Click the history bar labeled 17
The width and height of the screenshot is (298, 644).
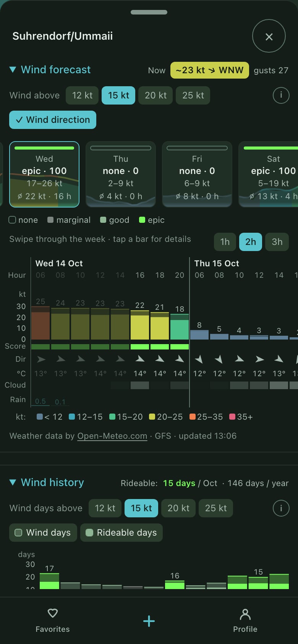pyautogui.click(x=50, y=581)
